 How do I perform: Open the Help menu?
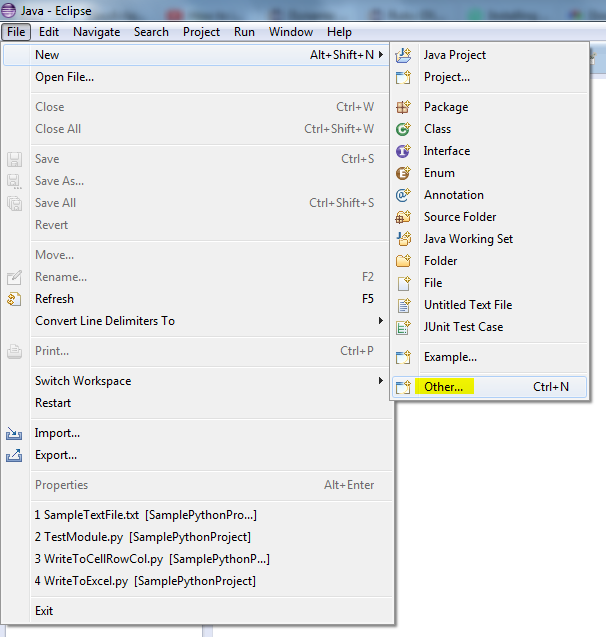click(x=339, y=32)
